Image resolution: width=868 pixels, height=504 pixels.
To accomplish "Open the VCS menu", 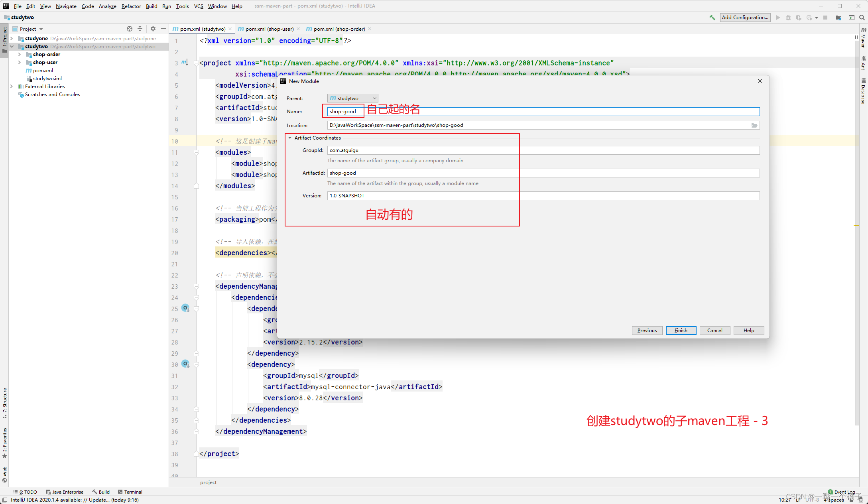I will point(199,6).
